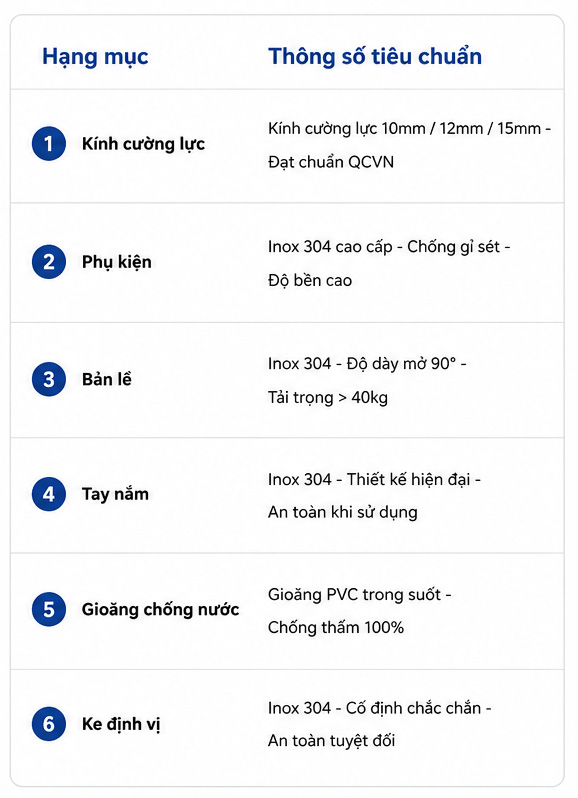Click the number 6 circle badge
Image resolution: width=578 pixels, height=798 pixels.
coord(49,724)
